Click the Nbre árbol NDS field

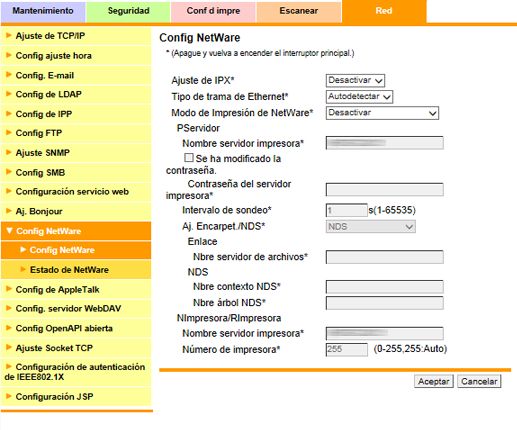(385, 303)
